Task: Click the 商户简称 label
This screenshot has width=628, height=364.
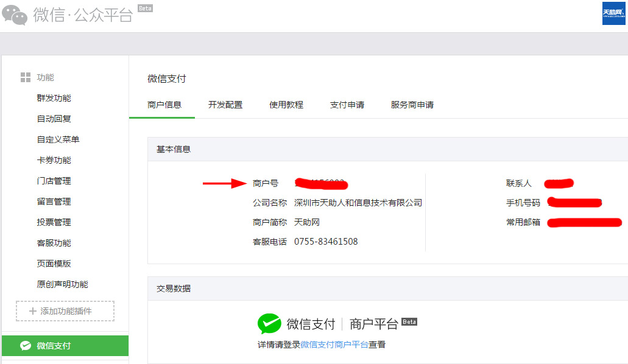Action: [270, 222]
